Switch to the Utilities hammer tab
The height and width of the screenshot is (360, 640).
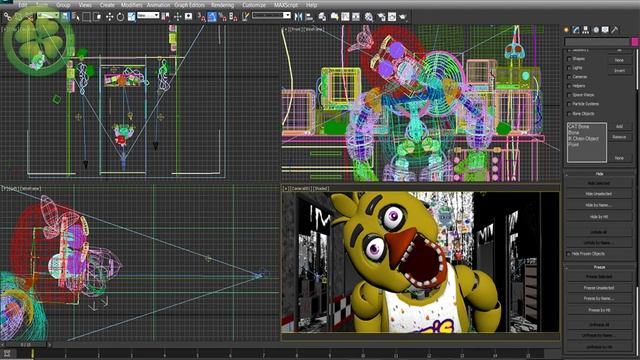(x=615, y=30)
